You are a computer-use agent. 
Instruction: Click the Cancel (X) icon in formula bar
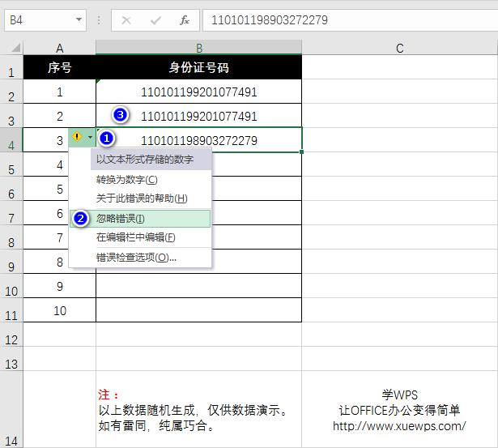tap(126, 20)
